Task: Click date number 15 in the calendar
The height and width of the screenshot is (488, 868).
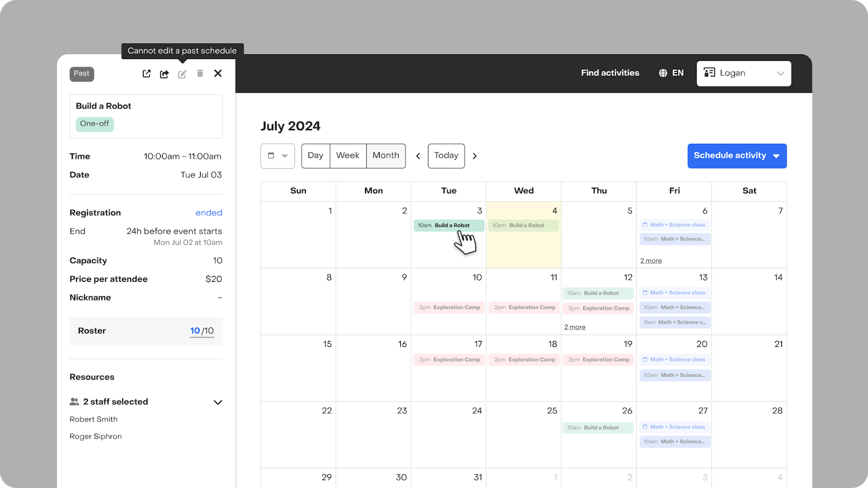Action: click(x=328, y=344)
